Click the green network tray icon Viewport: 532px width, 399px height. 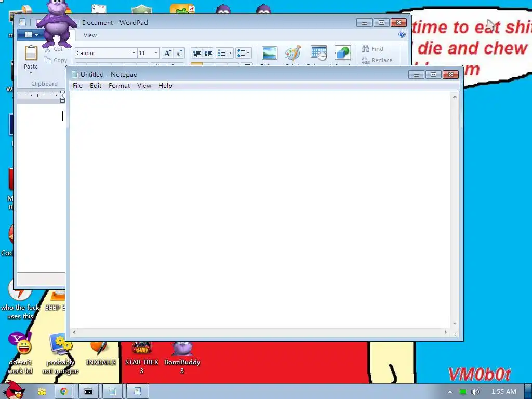click(x=463, y=392)
